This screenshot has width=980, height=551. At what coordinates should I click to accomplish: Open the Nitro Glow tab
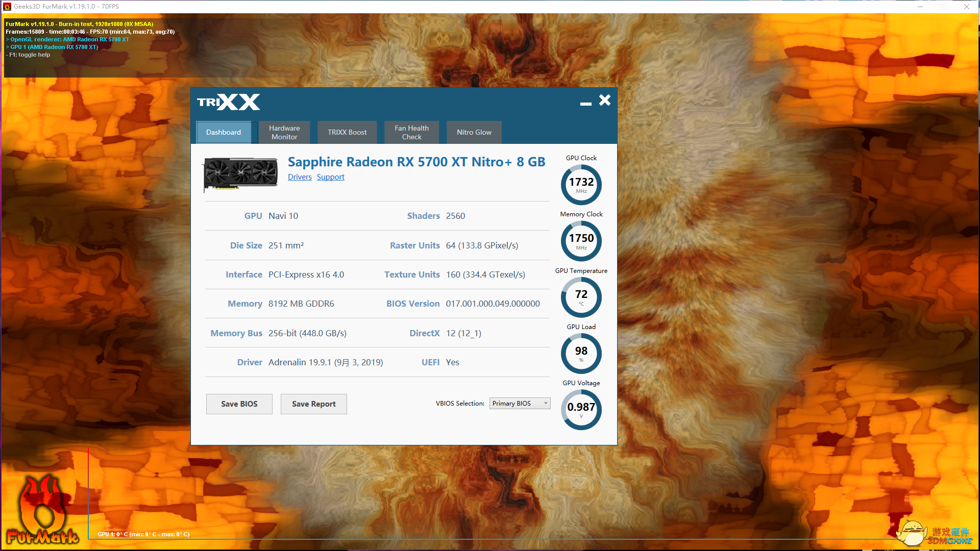pos(474,132)
